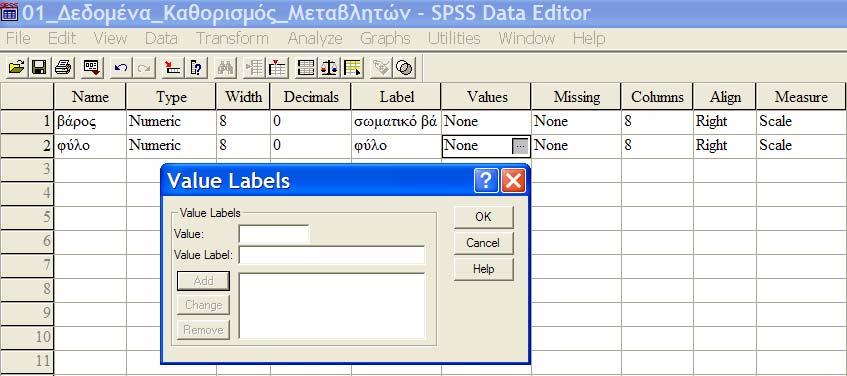Close the Value Labels dialog with X

coord(513,180)
